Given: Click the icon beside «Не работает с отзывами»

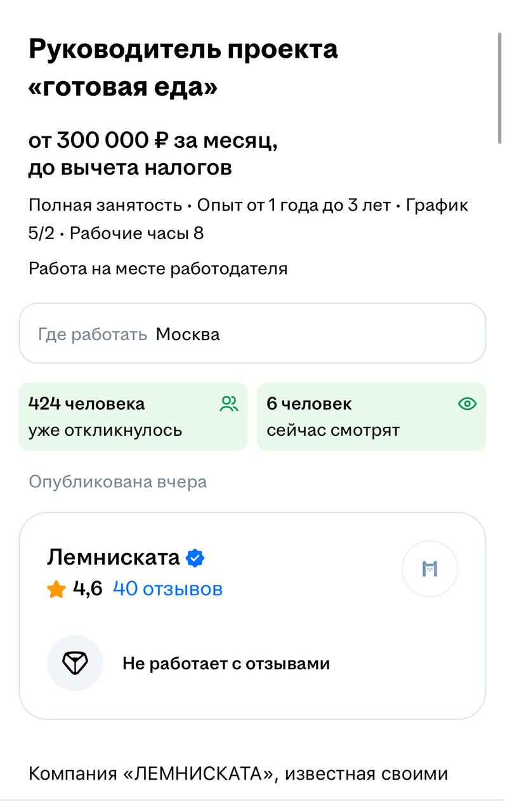Looking at the screenshot, I should (x=75, y=664).
